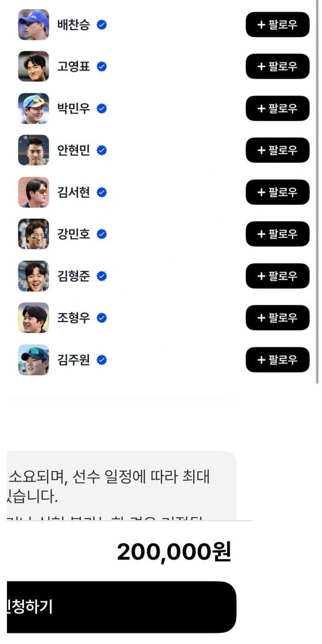Open 김서현's profile picture
Screen dimensions: 322x644
[34, 192]
